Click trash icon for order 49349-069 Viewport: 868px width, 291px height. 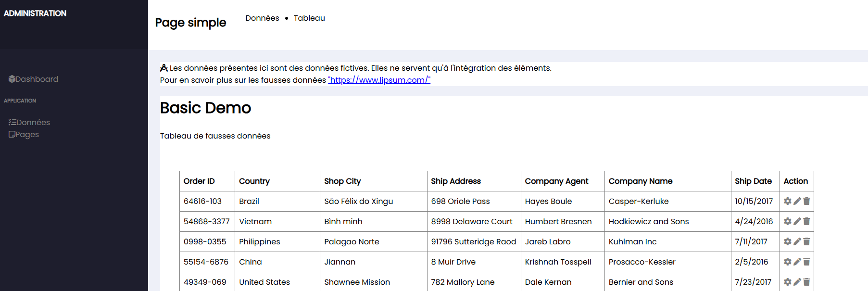click(x=806, y=282)
